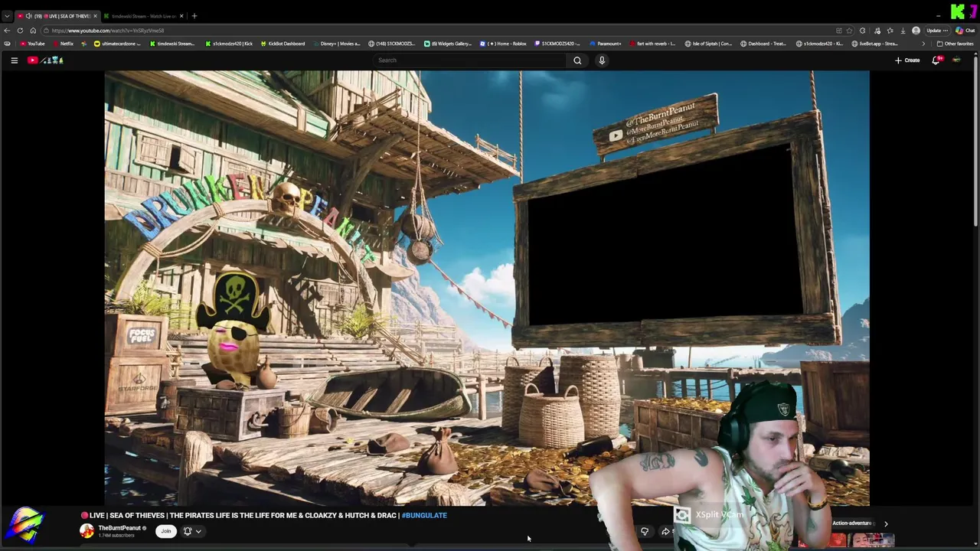Join TheBurntPeanut channel membership
The image size is (980, 551).
165,531
